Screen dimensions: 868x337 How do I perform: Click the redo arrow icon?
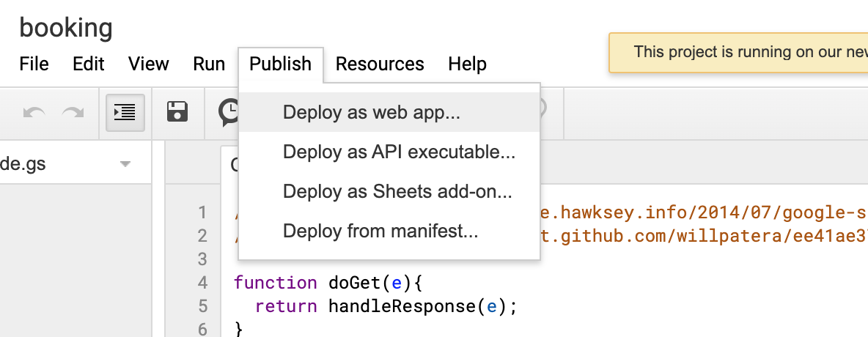pos(73,112)
